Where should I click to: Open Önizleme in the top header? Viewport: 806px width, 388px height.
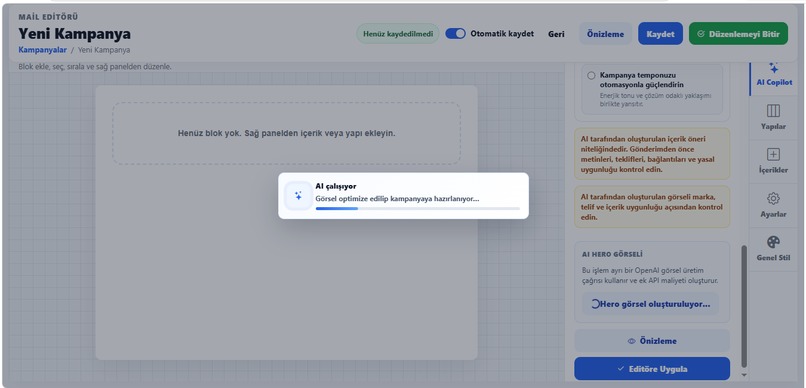pos(606,34)
